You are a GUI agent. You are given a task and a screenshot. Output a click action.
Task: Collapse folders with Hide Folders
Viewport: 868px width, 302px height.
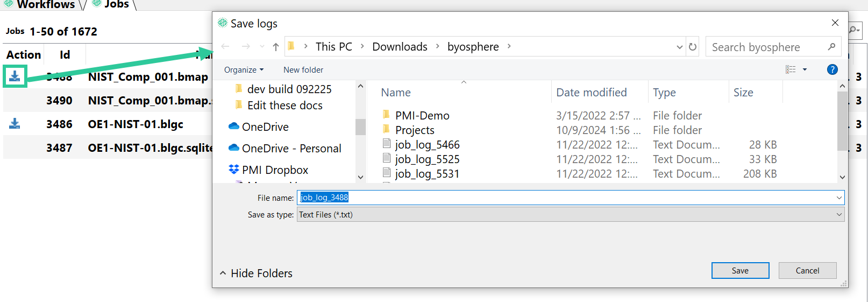[x=256, y=273]
